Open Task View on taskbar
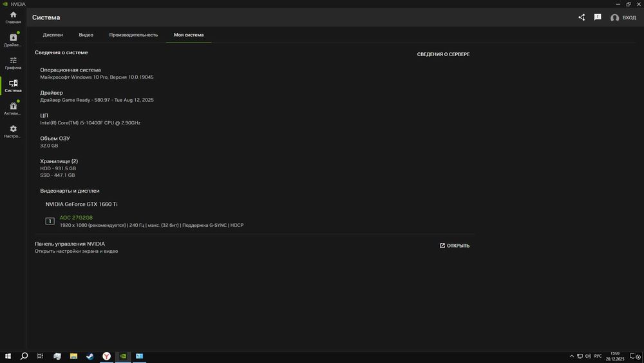This screenshot has height=363, width=644. coord(40,356)
